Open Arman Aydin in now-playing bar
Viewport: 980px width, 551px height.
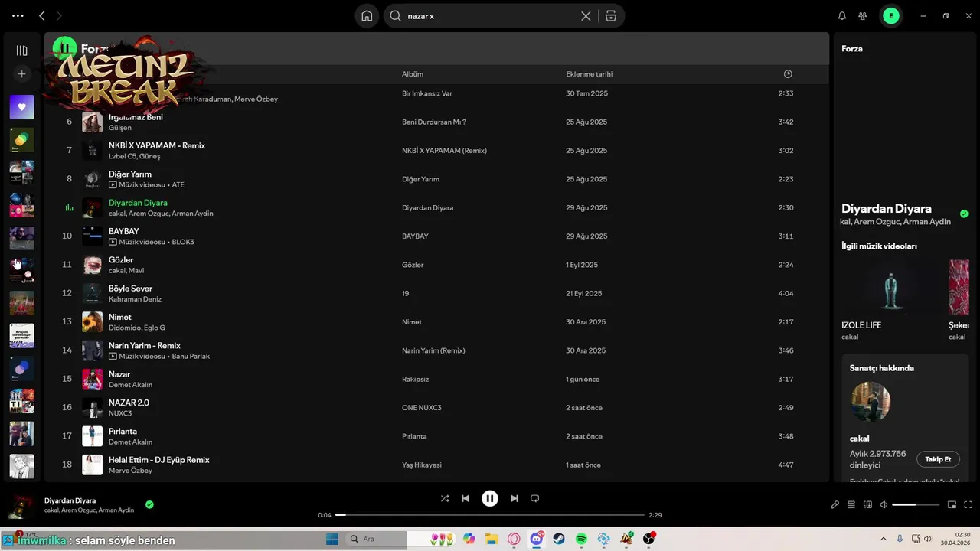pyautogui.click(x=116, y=510)
